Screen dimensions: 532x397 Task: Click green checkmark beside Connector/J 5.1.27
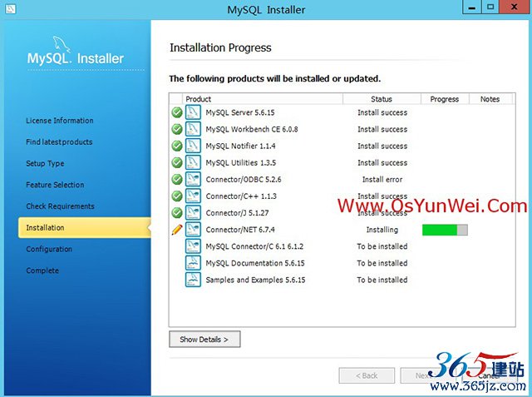pyautogui.click(x=177, y=213)
